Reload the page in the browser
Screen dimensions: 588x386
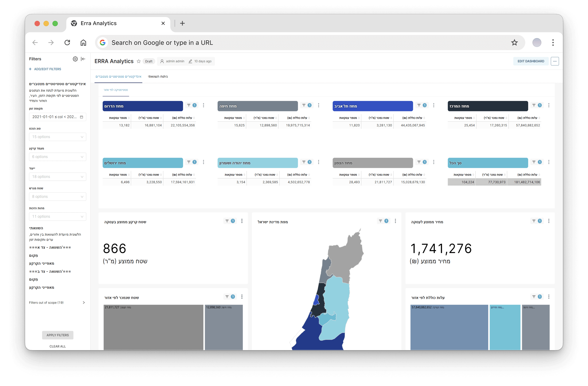tap(67, 43)
